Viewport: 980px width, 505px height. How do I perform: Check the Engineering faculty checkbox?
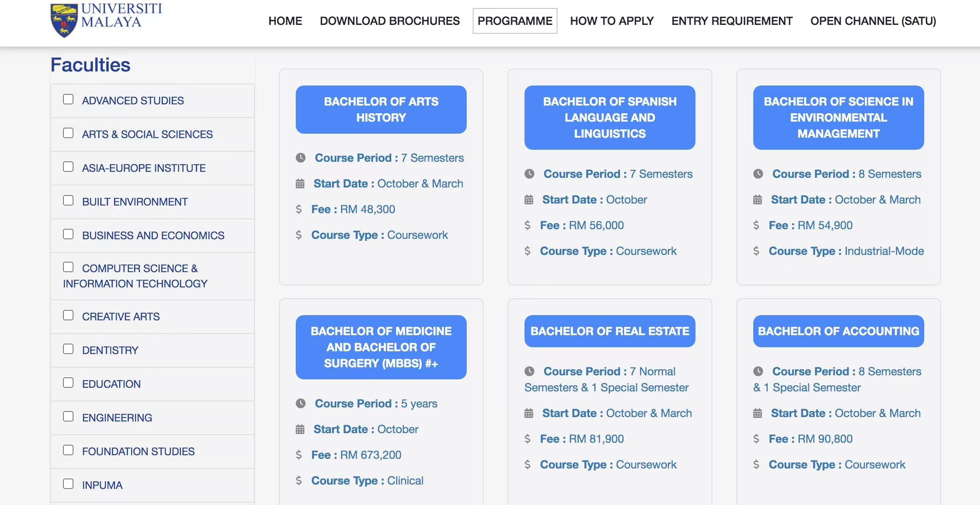coord(68,416)
